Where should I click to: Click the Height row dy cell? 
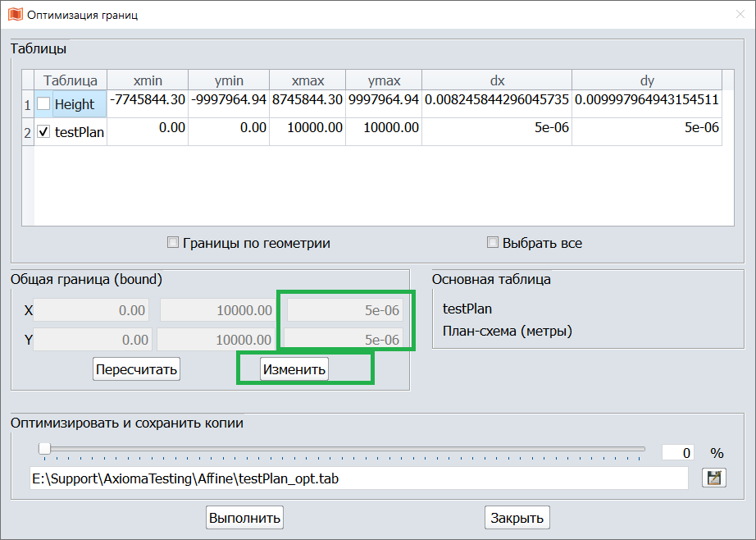(x=646, y=100)
